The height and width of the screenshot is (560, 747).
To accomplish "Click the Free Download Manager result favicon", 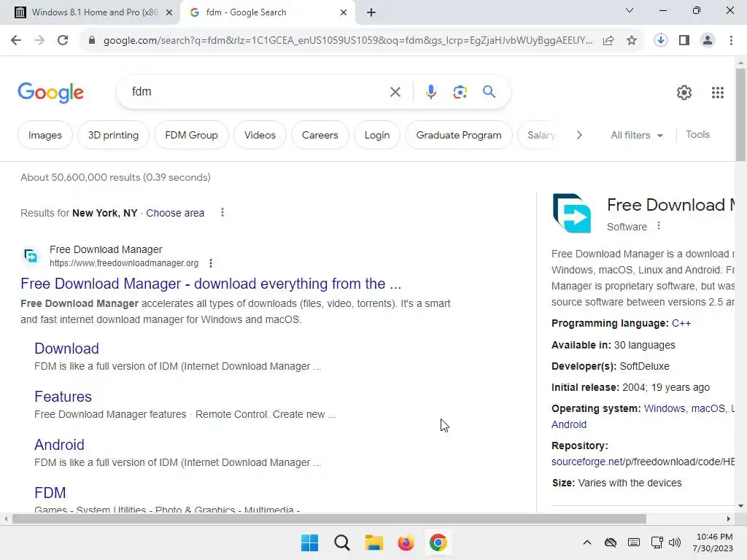I will pos(31,256).
